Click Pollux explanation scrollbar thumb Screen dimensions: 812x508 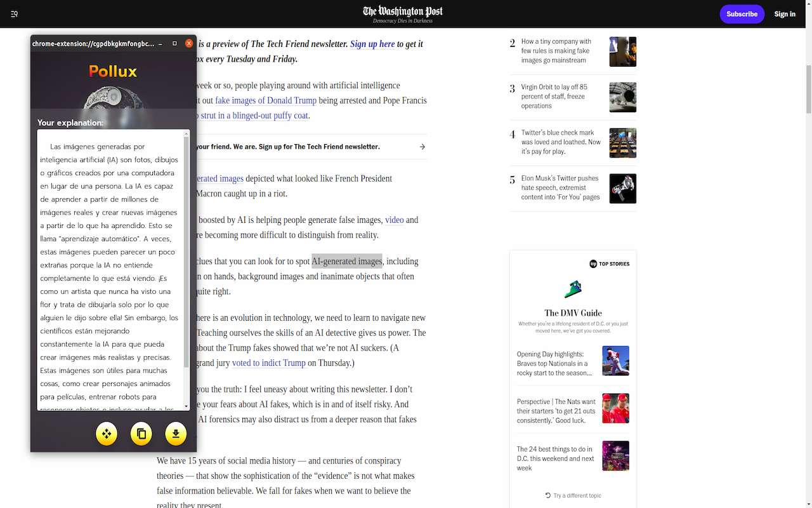pyautogui.click(x=187, y=252)
